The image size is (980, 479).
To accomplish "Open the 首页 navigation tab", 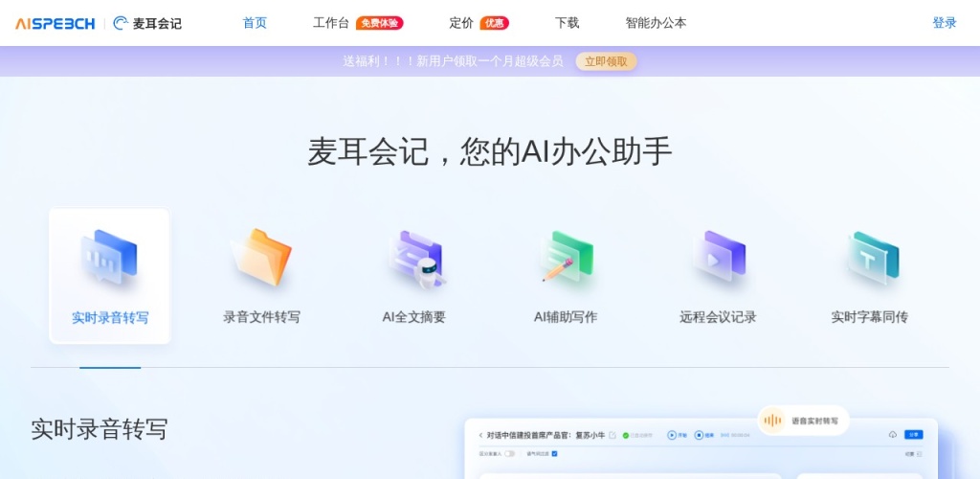I will [x=255, y=23].
